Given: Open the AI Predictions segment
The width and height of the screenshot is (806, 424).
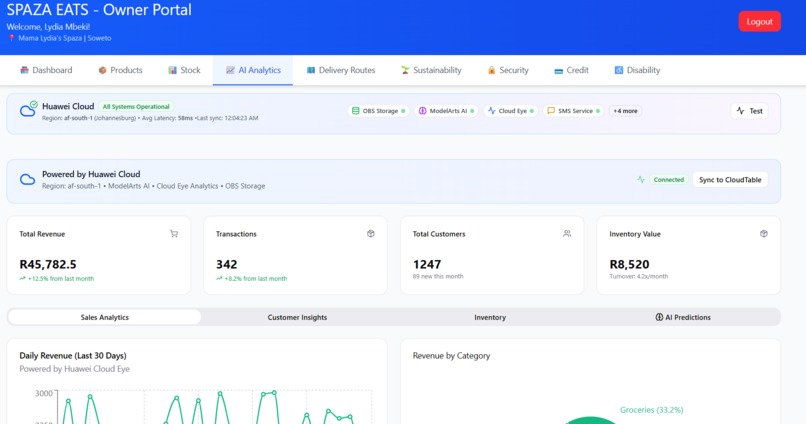Looking at the screenshot, I should [683, 317].
